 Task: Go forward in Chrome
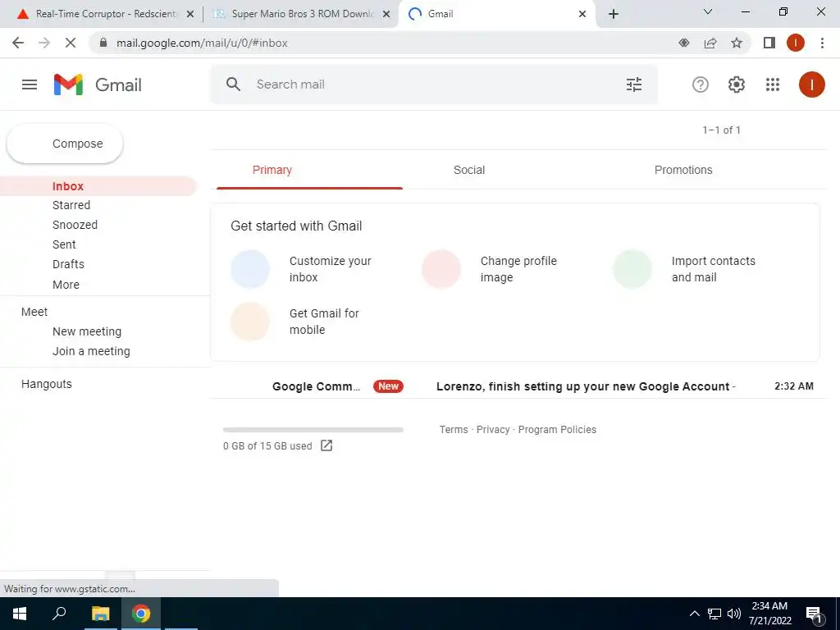(x=44, y=43)
